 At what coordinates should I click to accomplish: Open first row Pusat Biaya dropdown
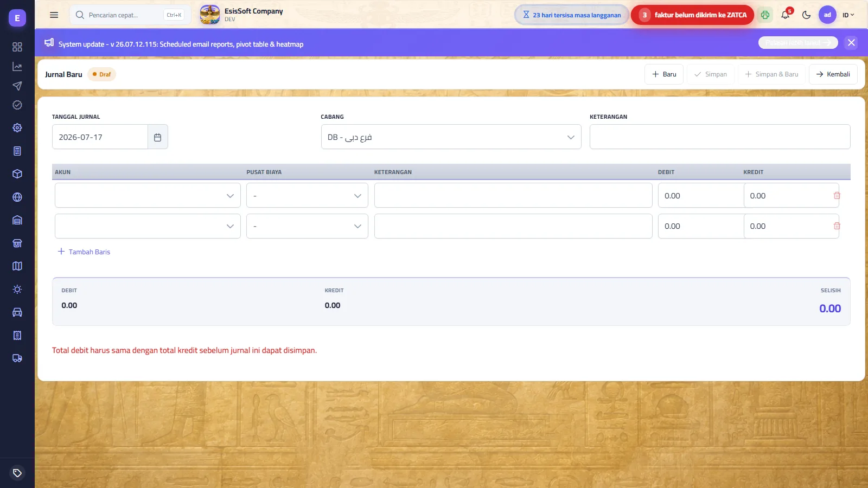[307, 195]
